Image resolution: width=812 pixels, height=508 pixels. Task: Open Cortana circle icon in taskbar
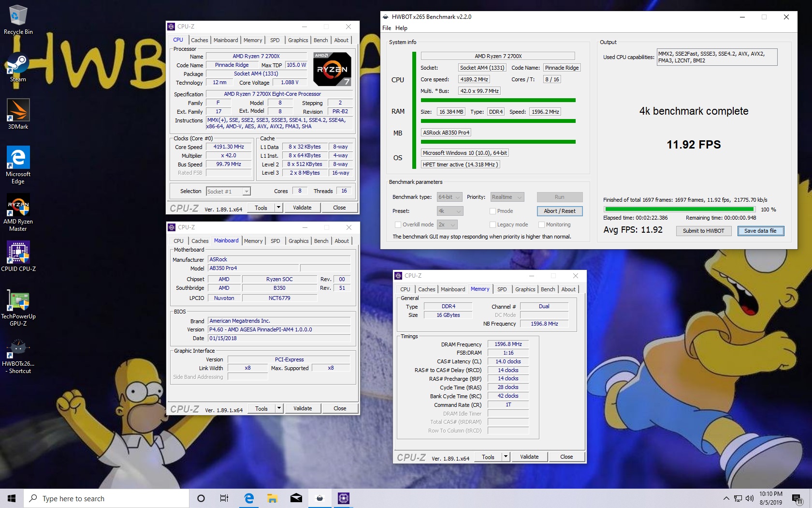[x=201, y=498]
